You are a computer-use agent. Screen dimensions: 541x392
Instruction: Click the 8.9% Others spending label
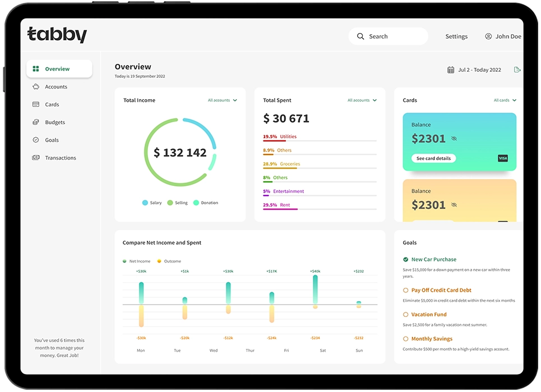click(277, 150)
